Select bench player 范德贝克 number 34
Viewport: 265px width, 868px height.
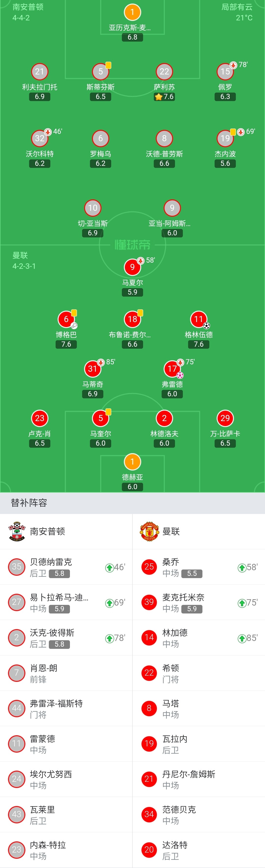tap(199, 815)
